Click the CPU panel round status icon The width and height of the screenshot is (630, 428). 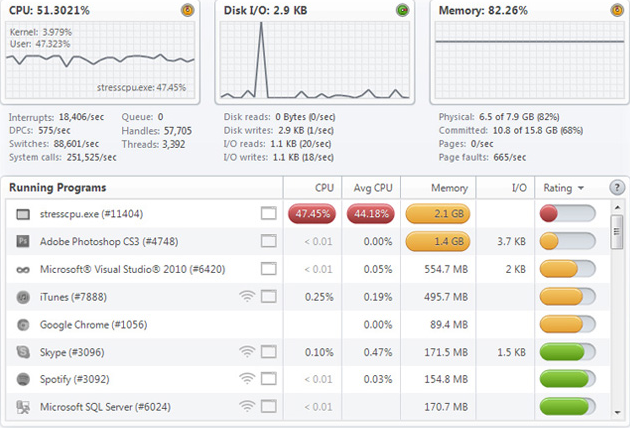click(x=187, y=10)
